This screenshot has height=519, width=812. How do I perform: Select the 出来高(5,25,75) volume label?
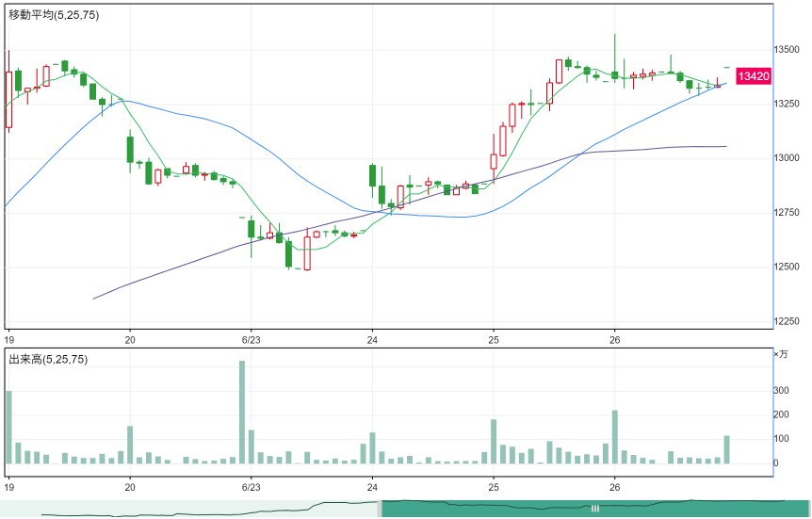coord(48,359)
